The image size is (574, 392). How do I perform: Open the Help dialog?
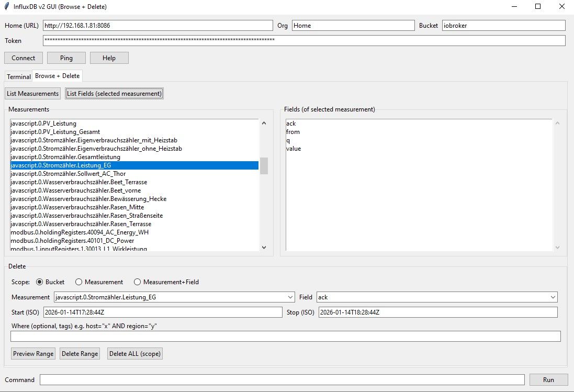click(109, 58)
